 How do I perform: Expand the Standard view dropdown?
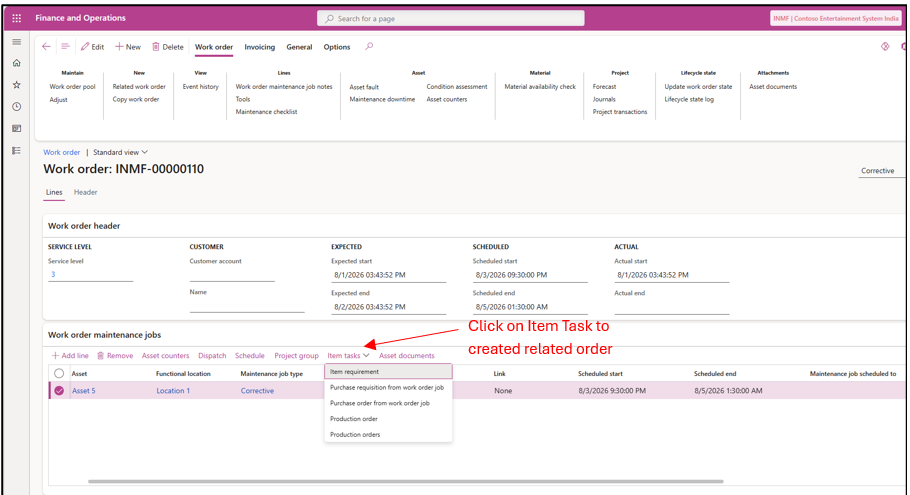pos(121,152)
